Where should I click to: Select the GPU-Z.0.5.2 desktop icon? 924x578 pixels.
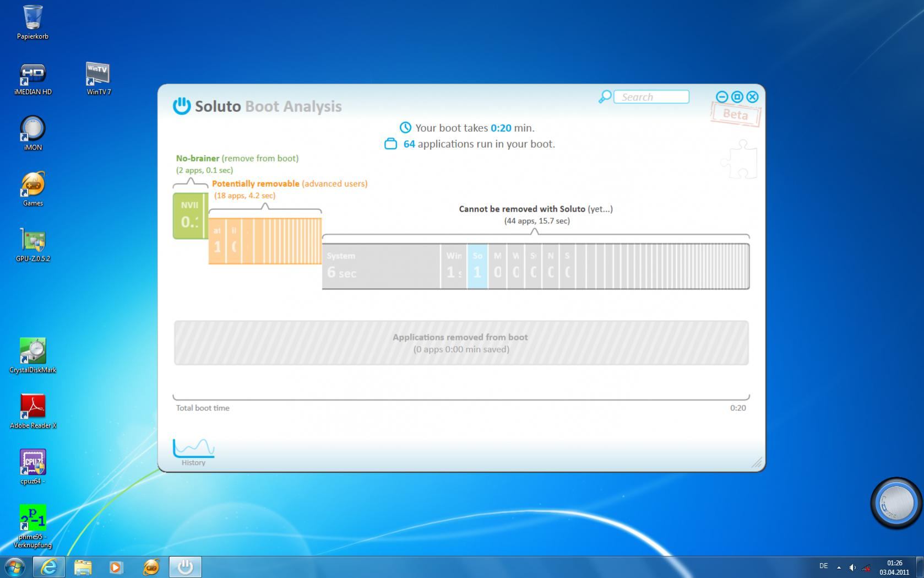click(32, 245)
